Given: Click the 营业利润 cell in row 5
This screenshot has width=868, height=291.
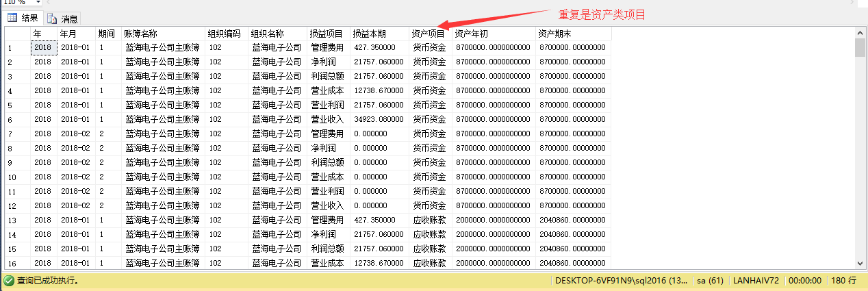Looking at the screenshot, I should 329,105.
